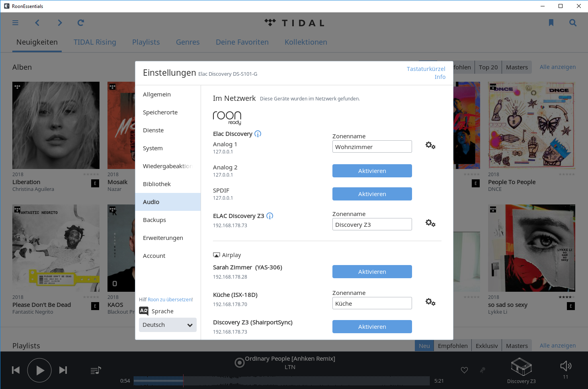Click the TIDAL logo

pos(295,23)
